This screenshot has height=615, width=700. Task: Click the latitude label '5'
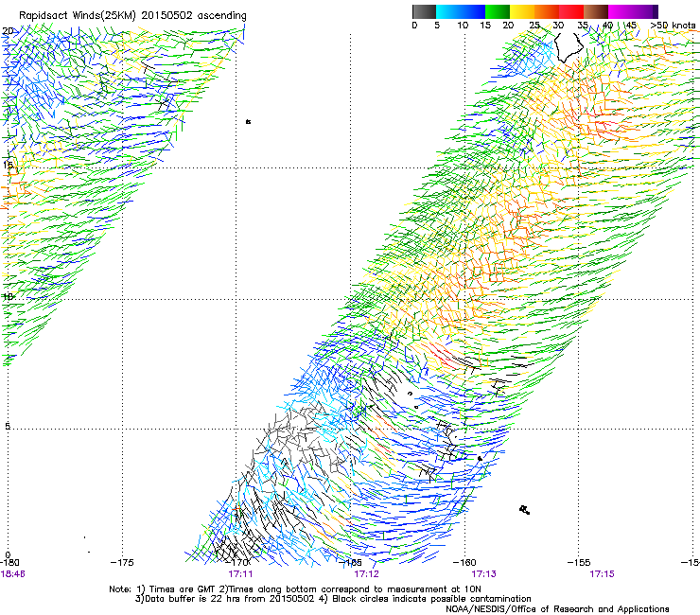pos(8,426)
